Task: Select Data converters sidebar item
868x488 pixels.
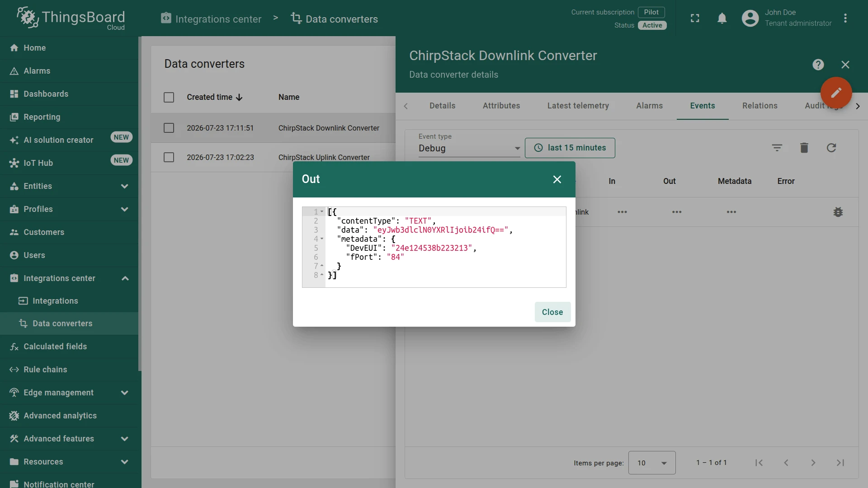Action: point(69,324)
